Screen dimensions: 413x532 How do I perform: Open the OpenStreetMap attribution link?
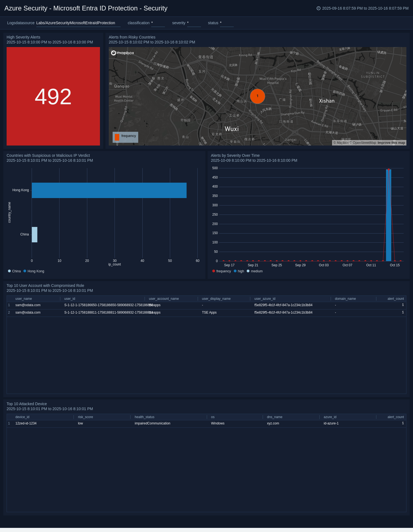364,143
